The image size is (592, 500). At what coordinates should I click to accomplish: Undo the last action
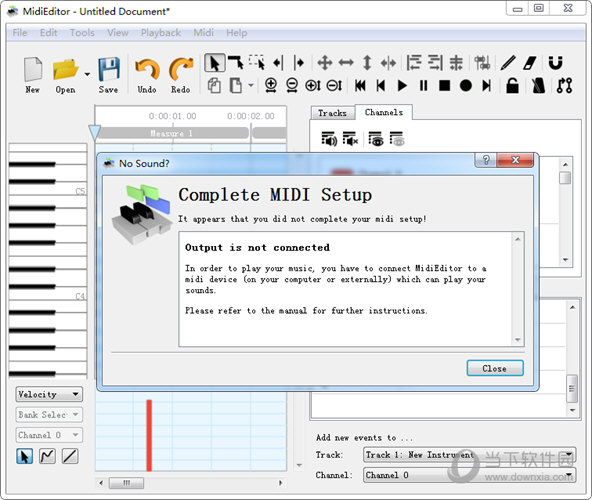[147, 75]
